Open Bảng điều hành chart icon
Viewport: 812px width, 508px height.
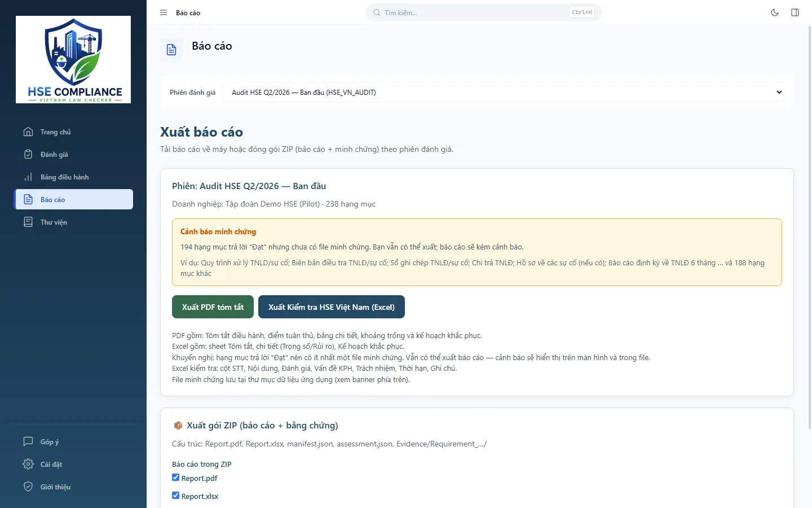28,177
